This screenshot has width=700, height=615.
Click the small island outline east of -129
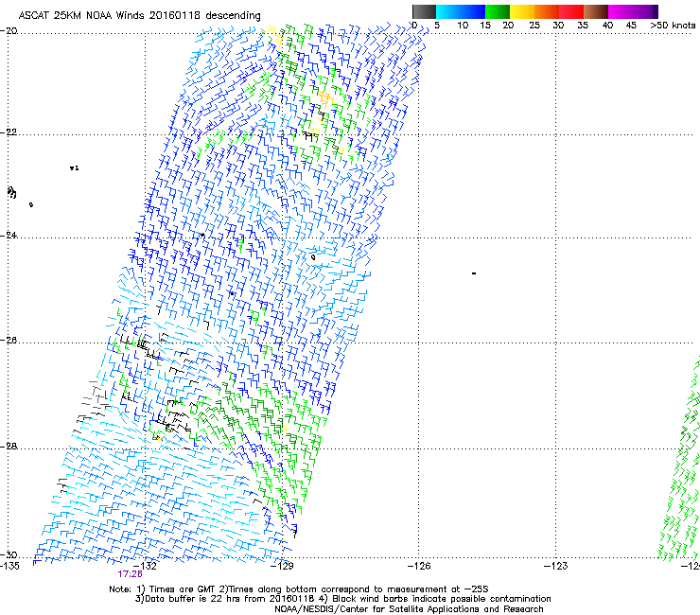[x=313, y=257]
